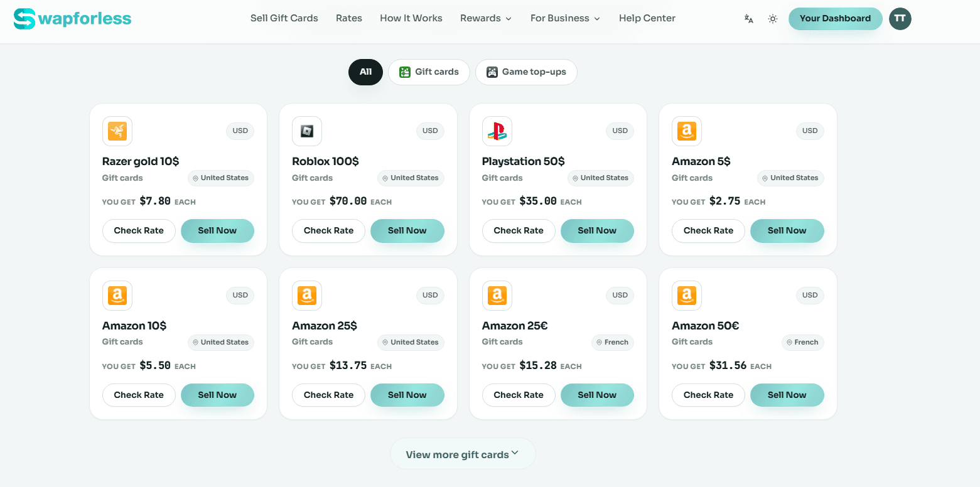Select the All filter tab
The image size is (980, 487).
pos(365,72)
